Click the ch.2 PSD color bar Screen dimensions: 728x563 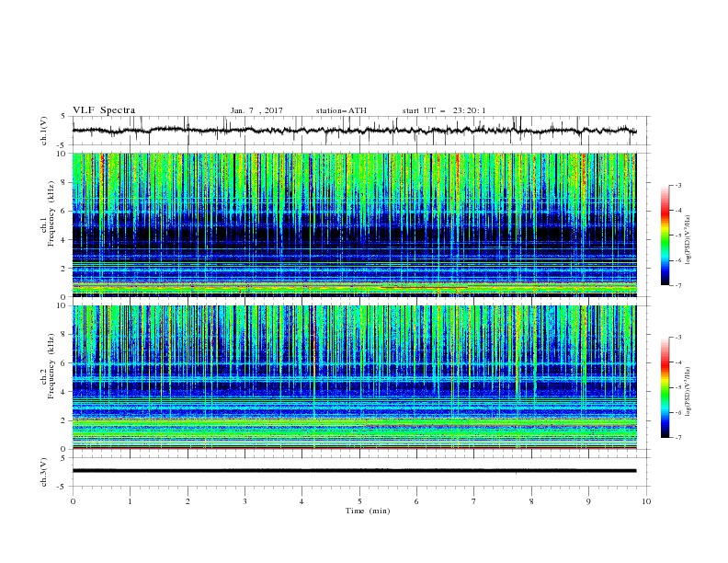coord(665,387)
